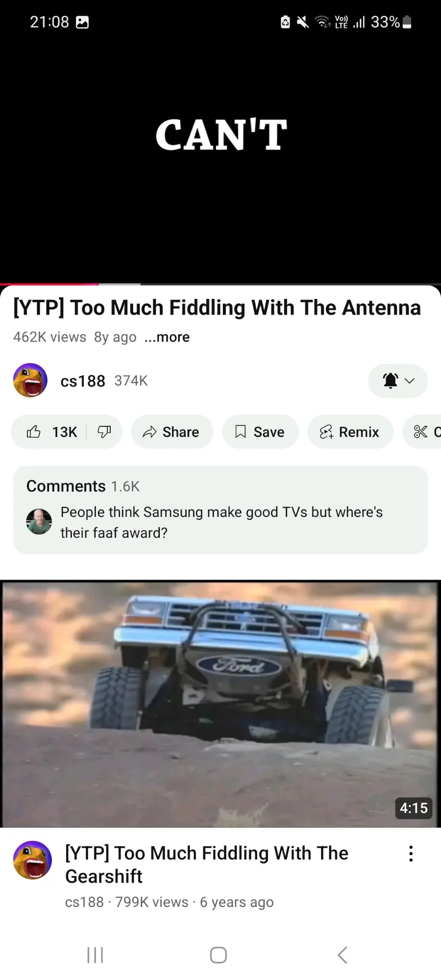Play the Ford truck video thumbnail

pos(220,704)
